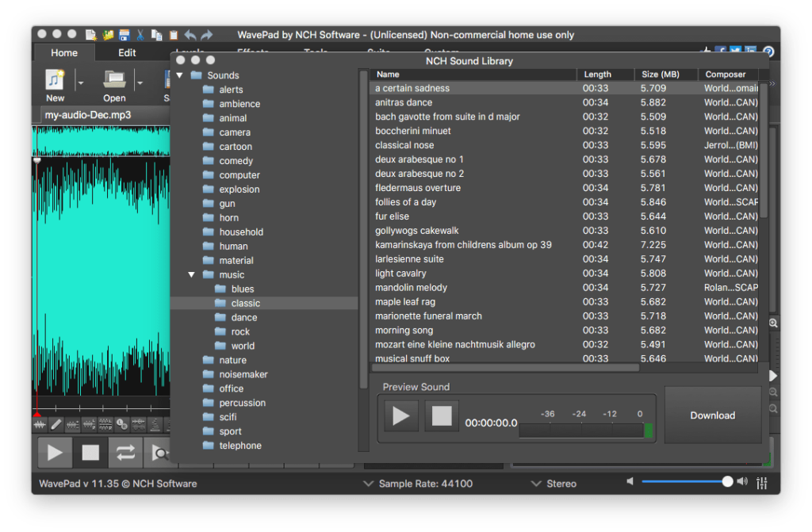
Task: Sort the list by the Composer column header
Action: [729, 75]
